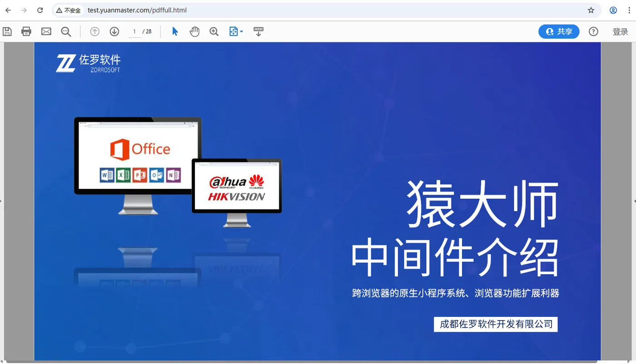Print the current document
This screenshot has width=636, height=364.
point(26,31)
